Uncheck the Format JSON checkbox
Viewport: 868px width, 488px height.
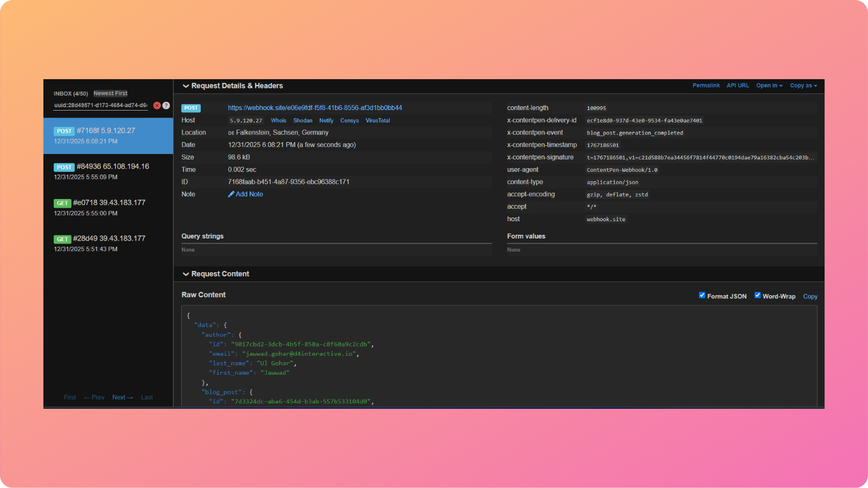pos(702,295)
